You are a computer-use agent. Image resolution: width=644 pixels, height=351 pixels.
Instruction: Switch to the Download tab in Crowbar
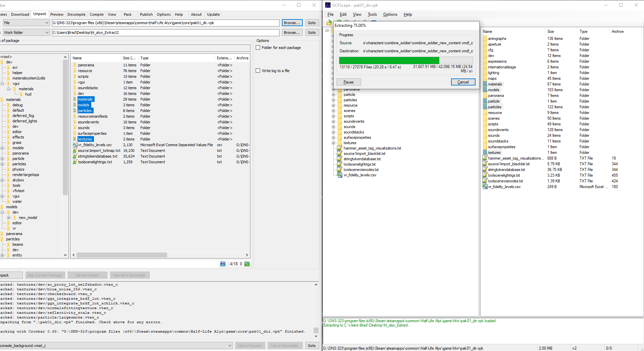[20, 14]
